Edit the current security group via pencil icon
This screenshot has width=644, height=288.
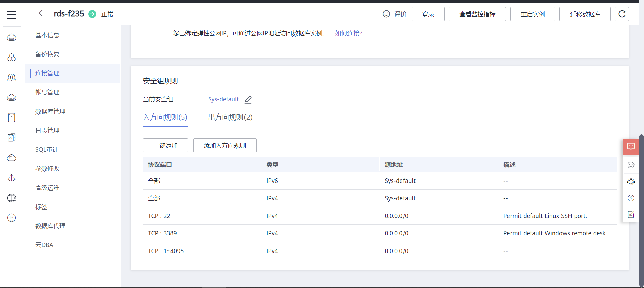coord(248,100)
